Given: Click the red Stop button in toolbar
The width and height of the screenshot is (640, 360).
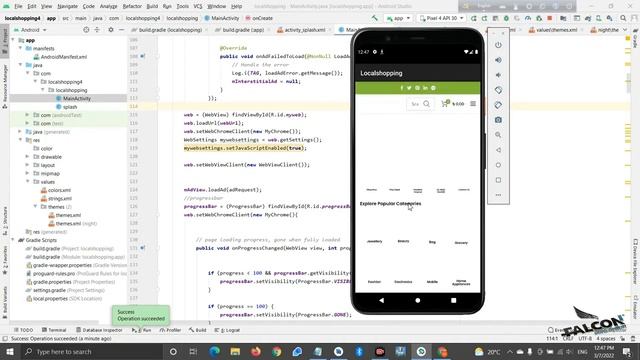Looking at the screenshot, I should click(550, 18).
